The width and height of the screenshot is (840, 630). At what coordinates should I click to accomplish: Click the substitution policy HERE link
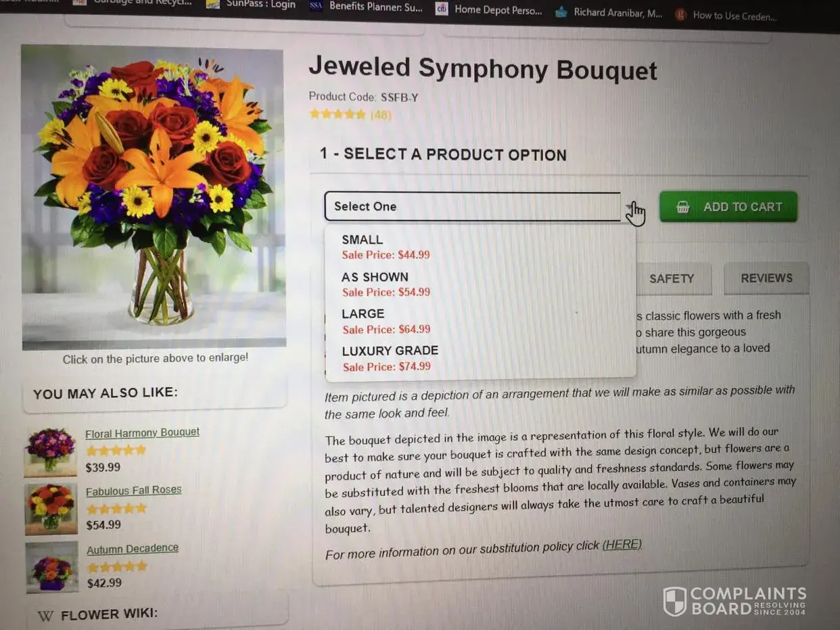pos(622,545)
